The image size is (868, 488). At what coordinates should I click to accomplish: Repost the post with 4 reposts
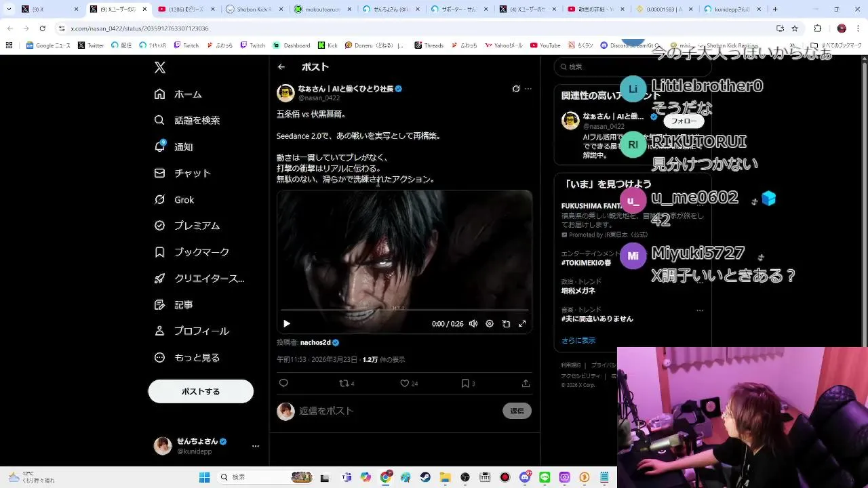point(347,383)
